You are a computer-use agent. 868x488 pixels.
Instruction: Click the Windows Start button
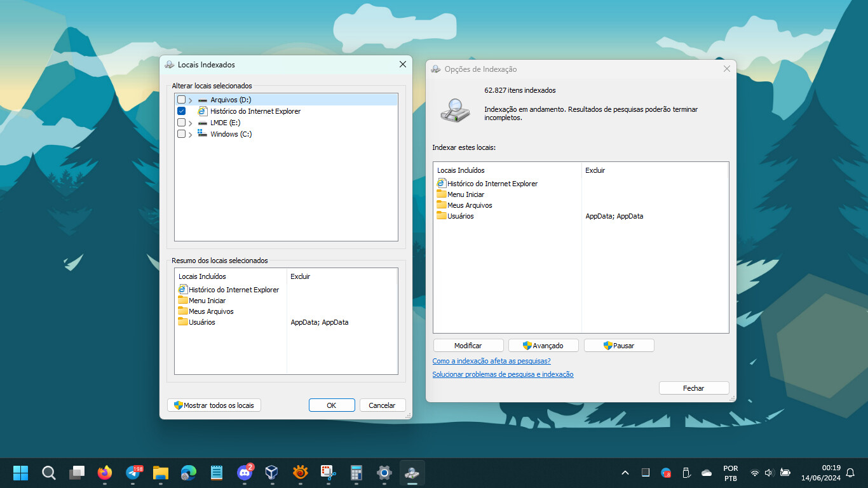click(x=21, y=473)
